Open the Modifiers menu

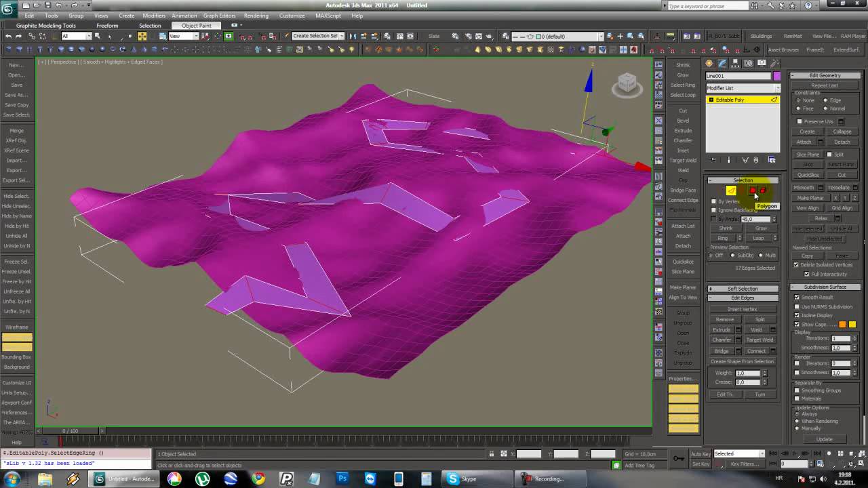pyautogui.click(x=154, y=16)
